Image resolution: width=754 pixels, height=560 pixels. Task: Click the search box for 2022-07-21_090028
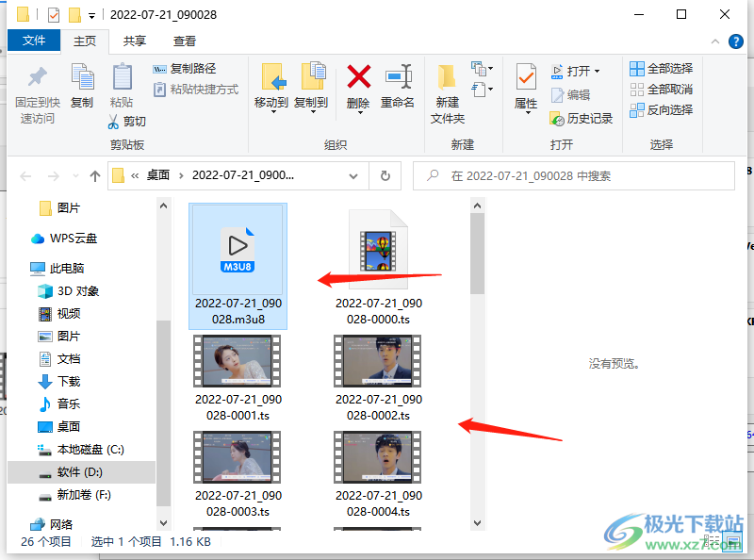[x=574, y=176]
